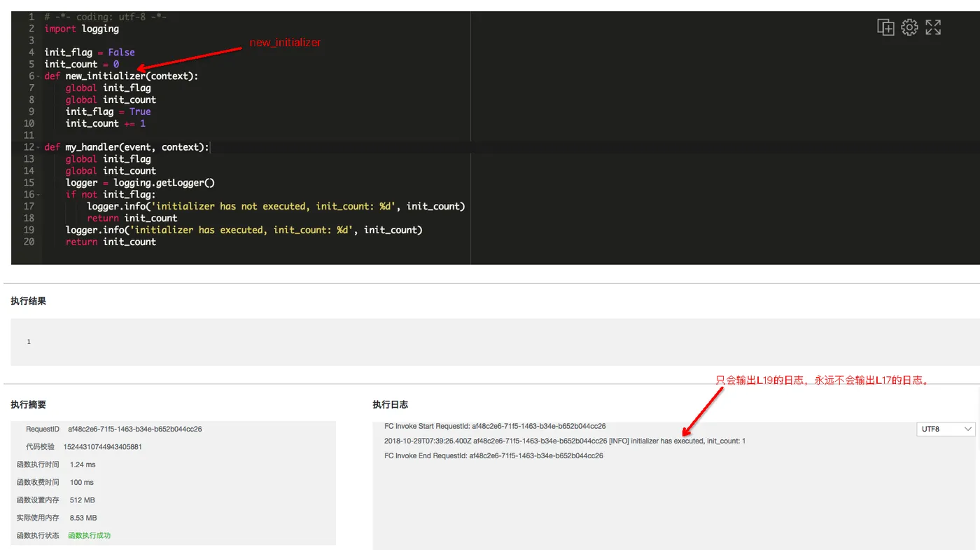Click line number 20 in the gutter

[29, 242]
